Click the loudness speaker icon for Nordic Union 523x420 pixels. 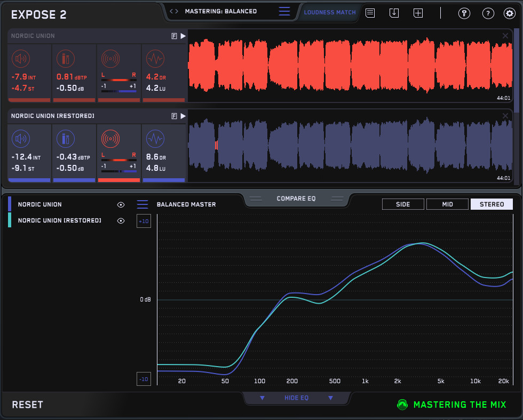(x=21, y=59)
